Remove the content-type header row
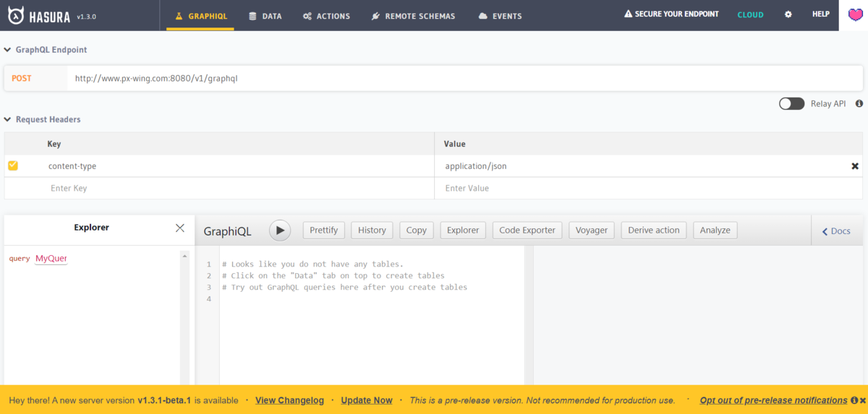 855,166
